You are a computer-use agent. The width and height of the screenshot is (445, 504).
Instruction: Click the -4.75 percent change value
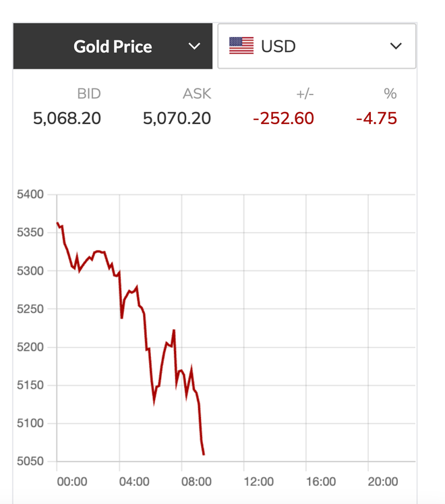coord(376,119)
